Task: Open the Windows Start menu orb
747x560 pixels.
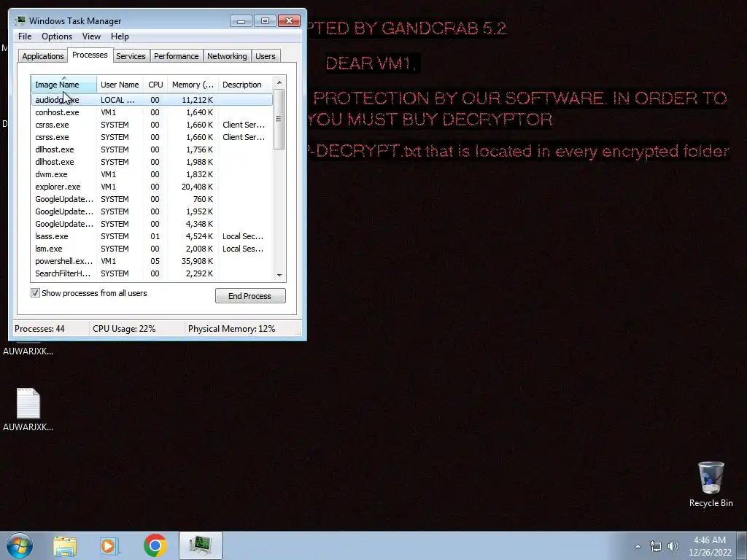Action: click(20, 545)
